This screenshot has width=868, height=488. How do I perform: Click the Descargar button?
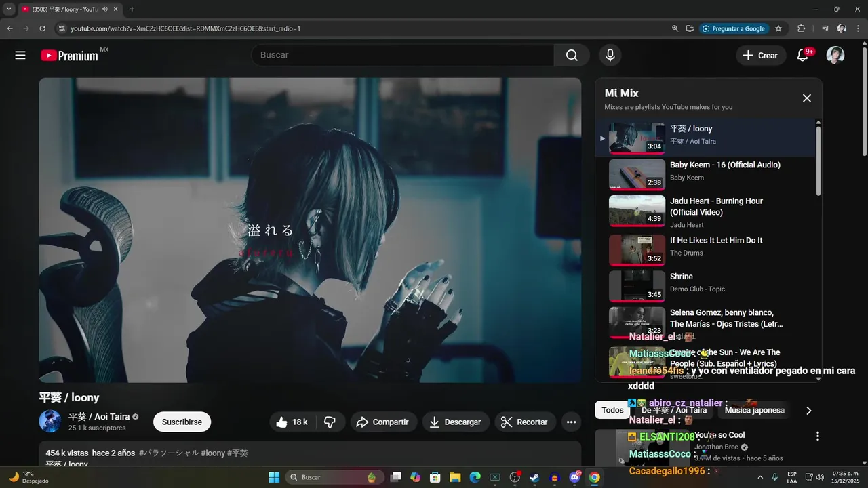click(455, 422)
